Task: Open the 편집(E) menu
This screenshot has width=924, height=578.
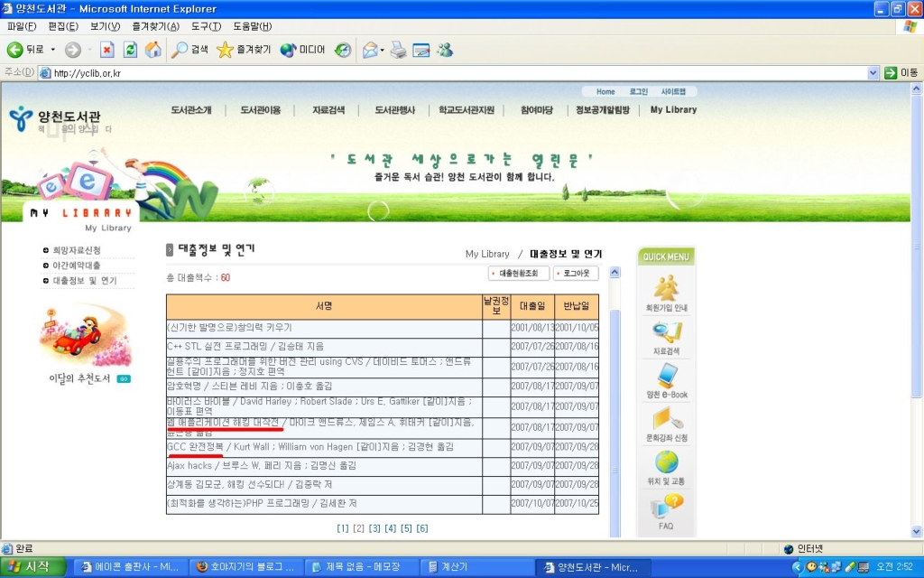Action: point(63,26)
